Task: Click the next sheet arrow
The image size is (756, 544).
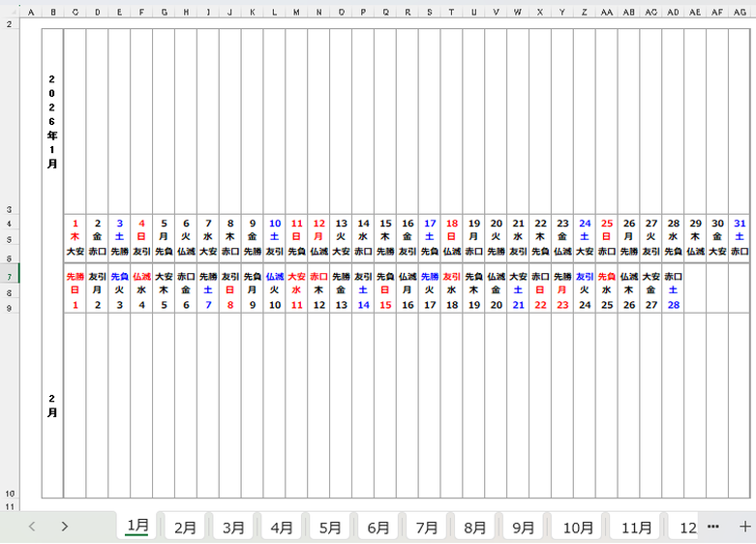Action: pos(64,527)
